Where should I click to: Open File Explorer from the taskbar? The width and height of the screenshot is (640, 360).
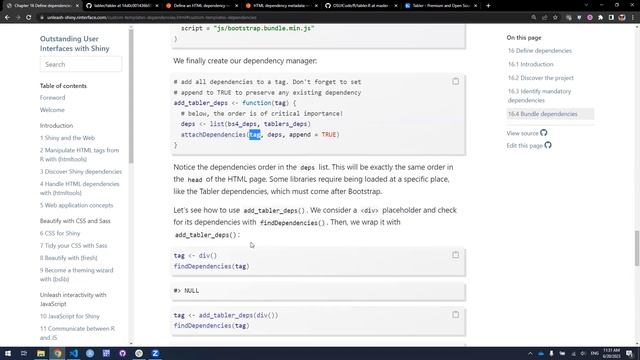point(41,353)
